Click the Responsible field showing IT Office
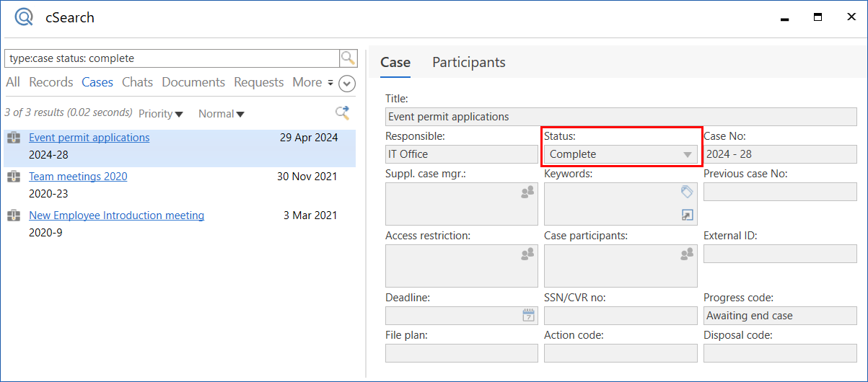Screen dimensions: 868x382 coord(462,154)
